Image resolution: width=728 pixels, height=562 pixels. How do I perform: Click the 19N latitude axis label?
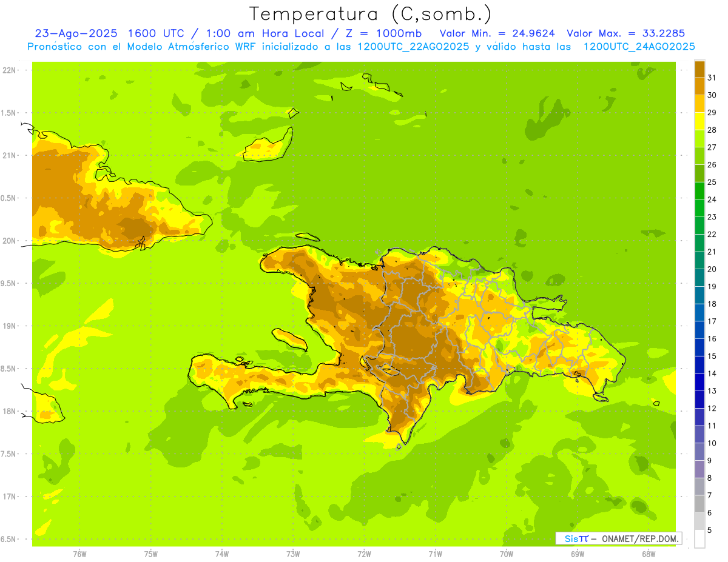[x=10, y=326]
